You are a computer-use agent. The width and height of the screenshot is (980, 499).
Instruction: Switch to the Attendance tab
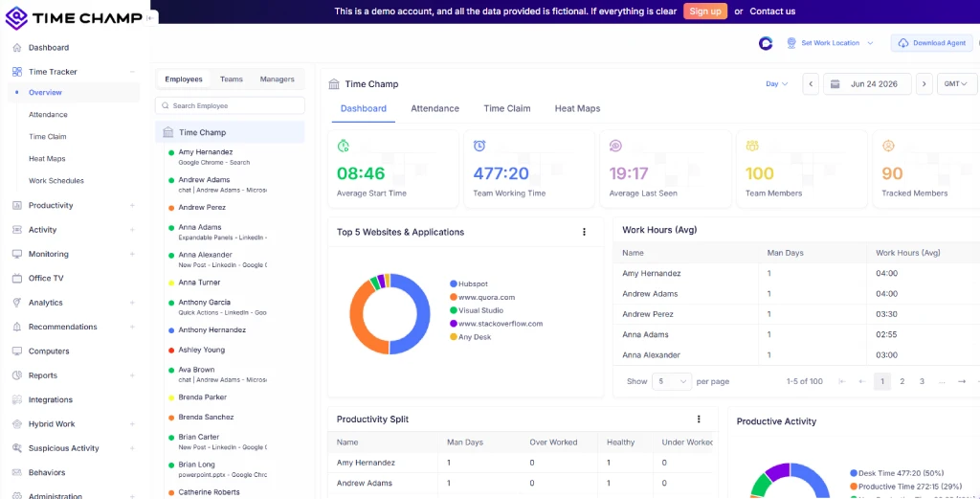point(435,109)
